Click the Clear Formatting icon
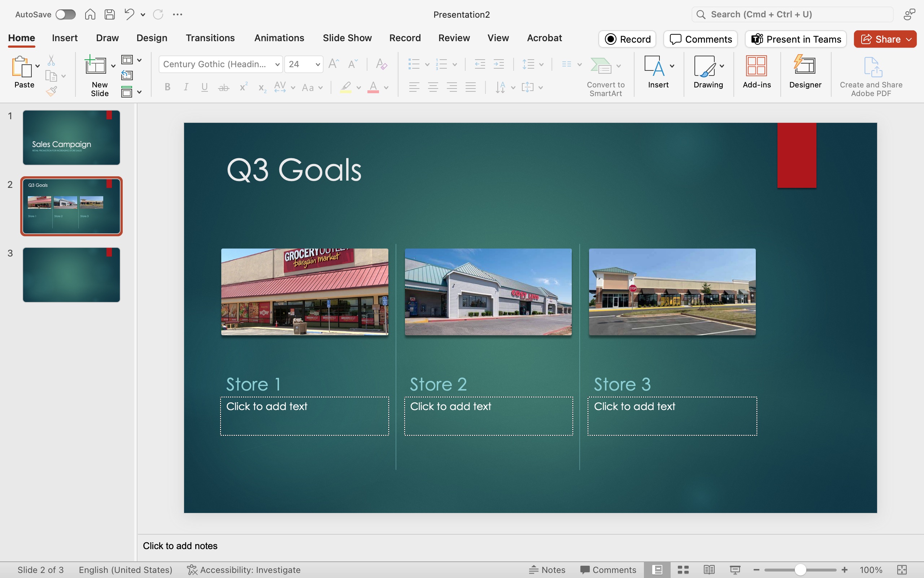924x578 pixels. click(382, 64)
